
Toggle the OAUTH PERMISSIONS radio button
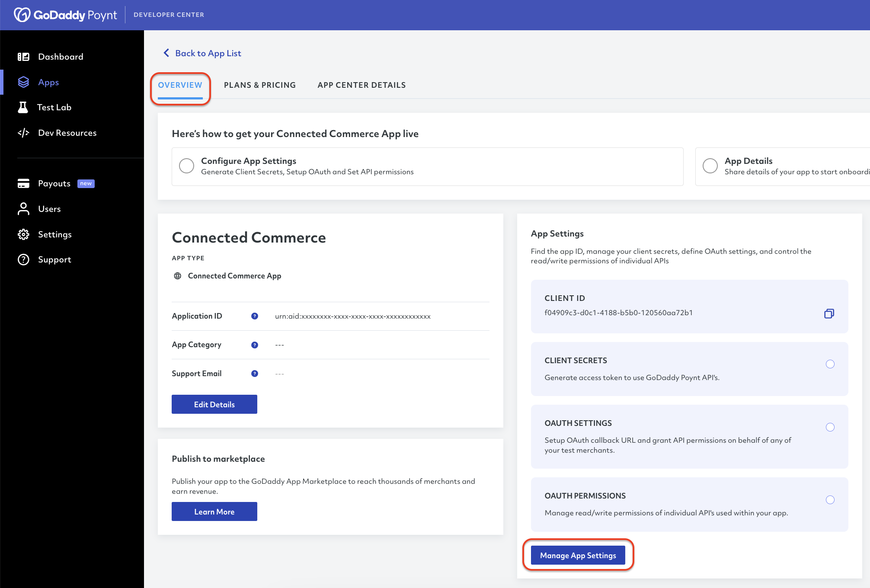[x=831, y=499]
